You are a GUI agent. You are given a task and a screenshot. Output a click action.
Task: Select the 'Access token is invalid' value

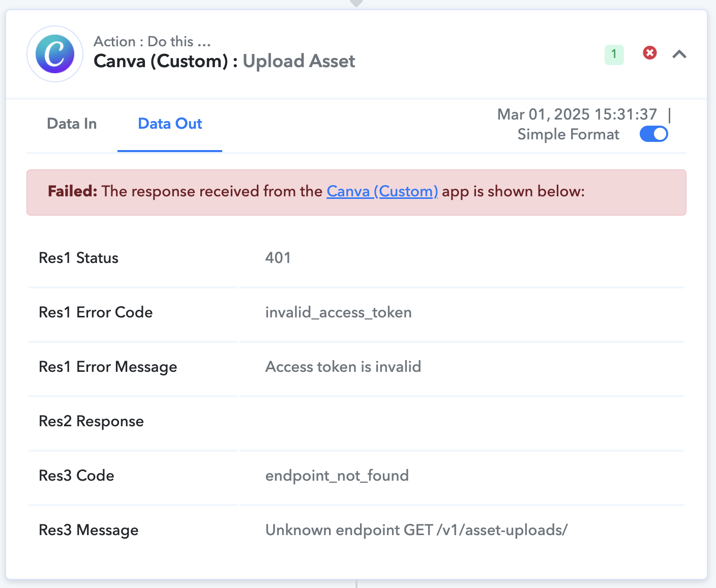(343, 367)
